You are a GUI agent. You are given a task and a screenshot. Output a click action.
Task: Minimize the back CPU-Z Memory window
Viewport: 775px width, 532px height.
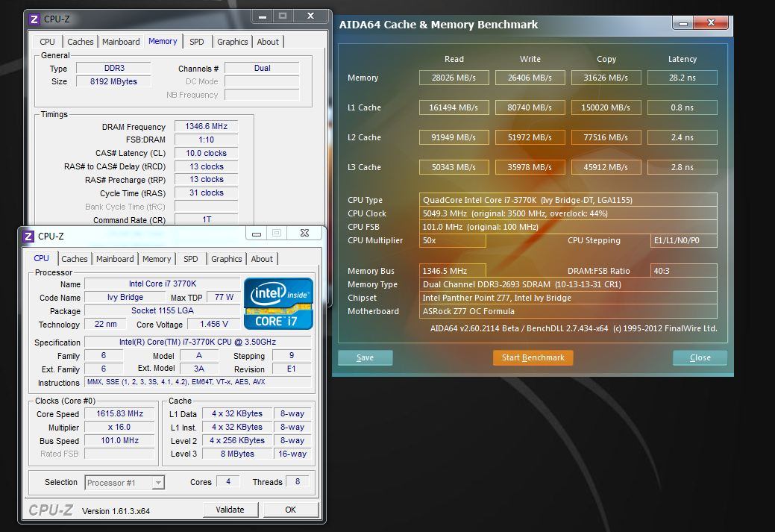(263, 16)
